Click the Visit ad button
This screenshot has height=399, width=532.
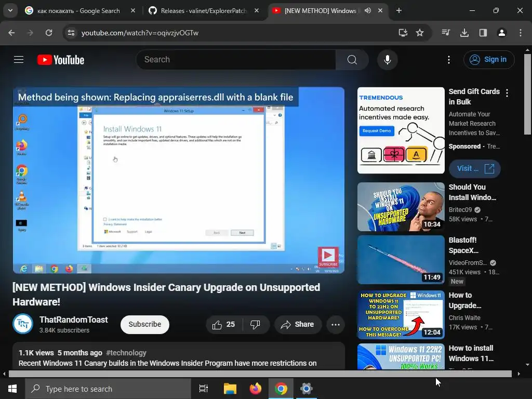tap(475, 169)
